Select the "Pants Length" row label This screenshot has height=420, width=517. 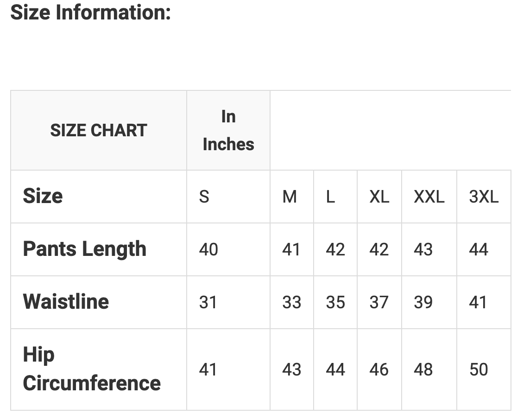[x=84, y=249]
